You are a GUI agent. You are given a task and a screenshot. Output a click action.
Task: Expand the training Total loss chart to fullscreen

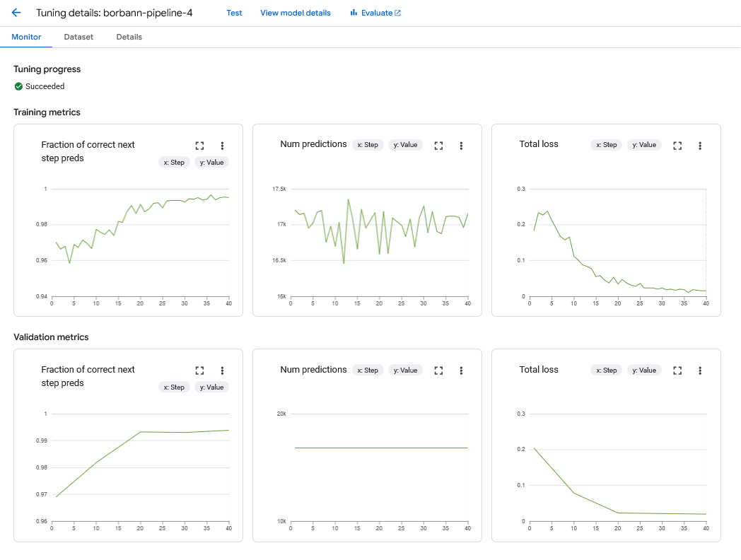pyautogui.click(x=677, y=145)
